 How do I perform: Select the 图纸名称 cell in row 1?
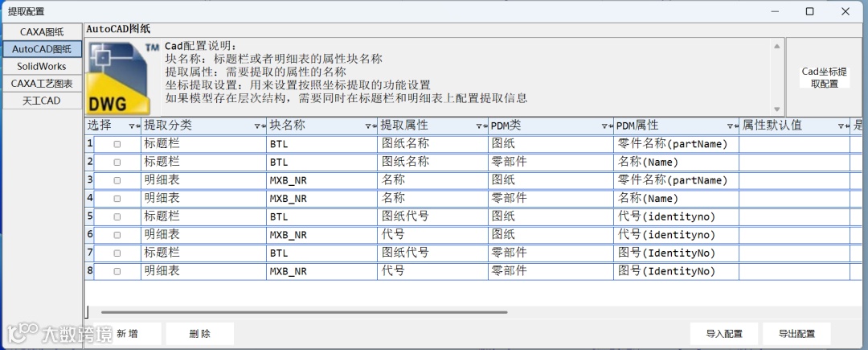[432, 144]
